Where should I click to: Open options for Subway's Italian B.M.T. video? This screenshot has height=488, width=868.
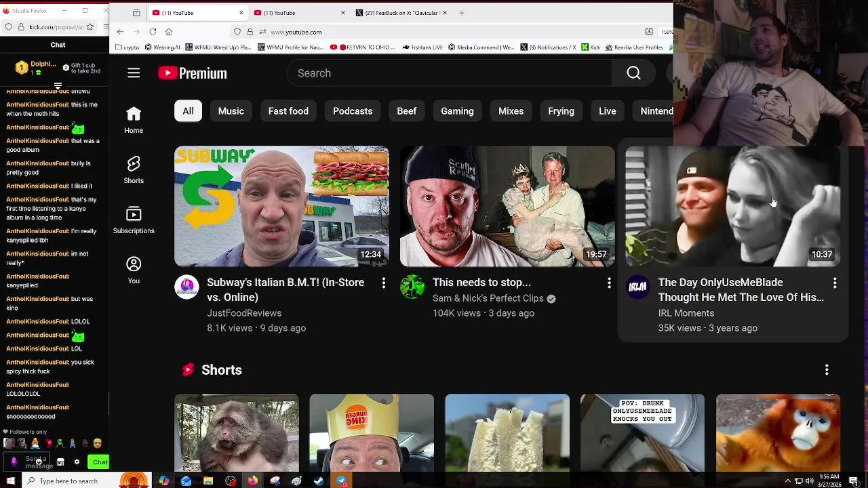pyautogui.click(x=383, y=283)
